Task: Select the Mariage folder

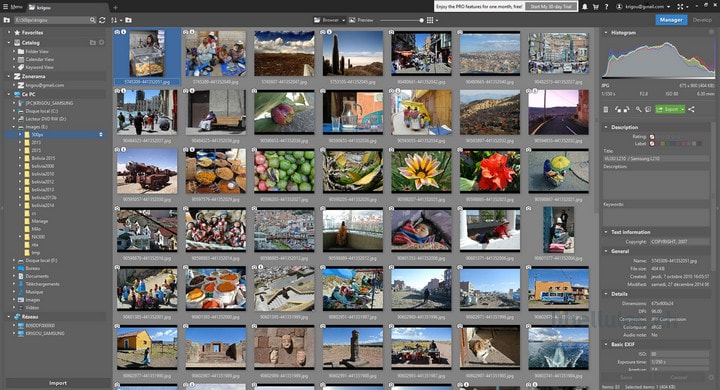Action: pos(39,221)
